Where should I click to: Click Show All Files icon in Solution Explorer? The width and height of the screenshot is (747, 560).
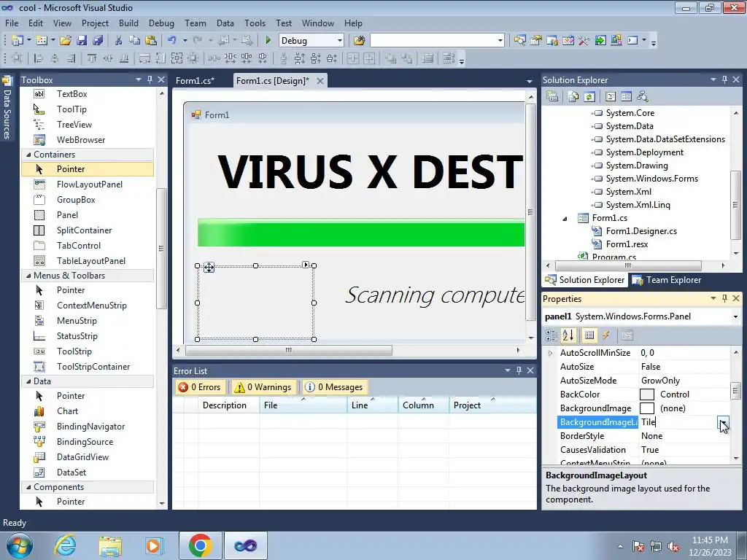click(x=573, y=97)
